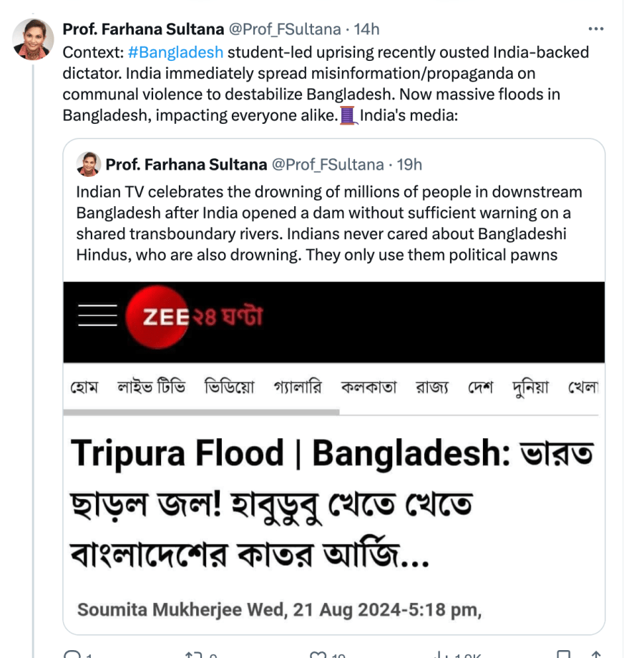
Task: Click the @Prof_FSultana handle in main tweet
Action: pos(283,29)
